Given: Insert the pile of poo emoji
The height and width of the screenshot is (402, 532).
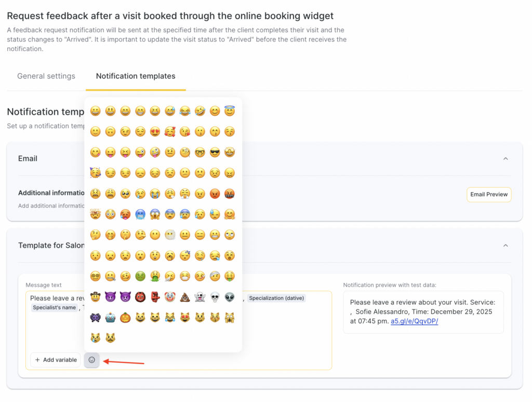Looking at the screenshot, I should tap(185, 298).
